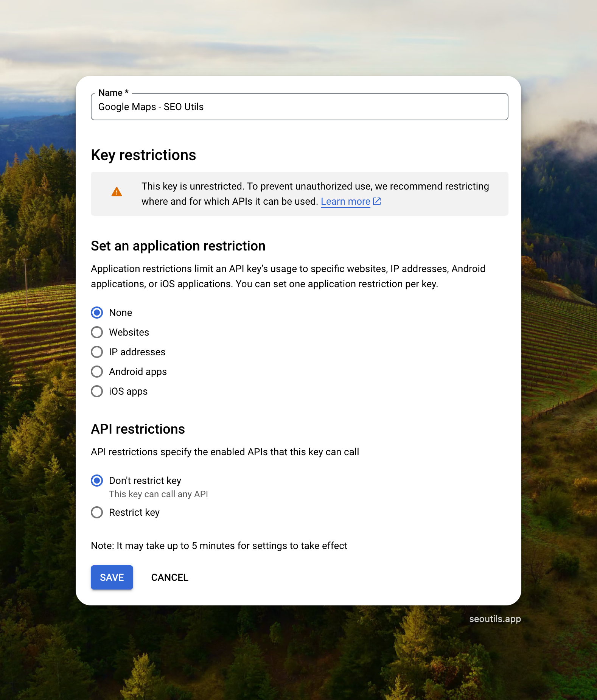
Task: Open the Learn more link
Action: [x=345, y=202]
